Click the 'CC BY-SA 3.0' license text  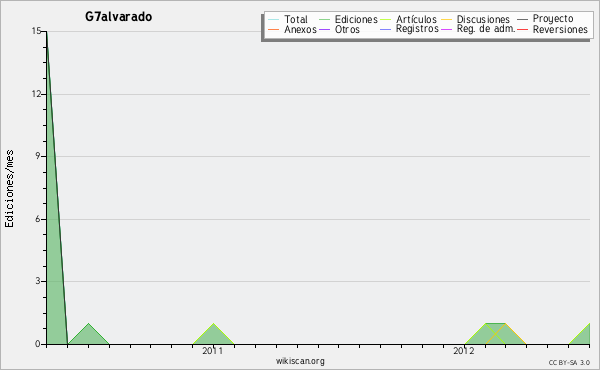pos(569,362)
